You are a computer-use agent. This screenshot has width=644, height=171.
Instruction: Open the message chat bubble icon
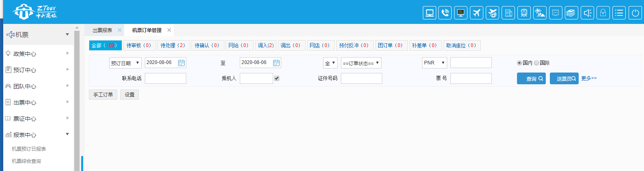click(x=556, y=13)
